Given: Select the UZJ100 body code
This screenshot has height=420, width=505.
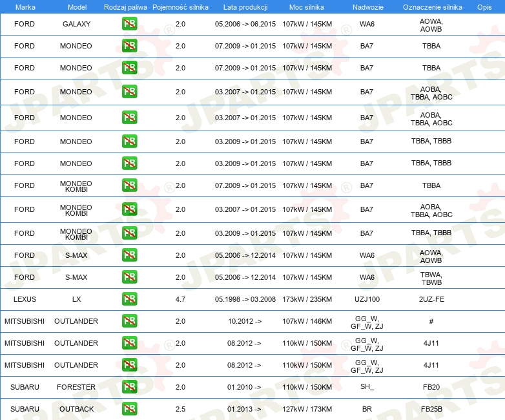Looking at the screenshot, I should coord(367,299).
